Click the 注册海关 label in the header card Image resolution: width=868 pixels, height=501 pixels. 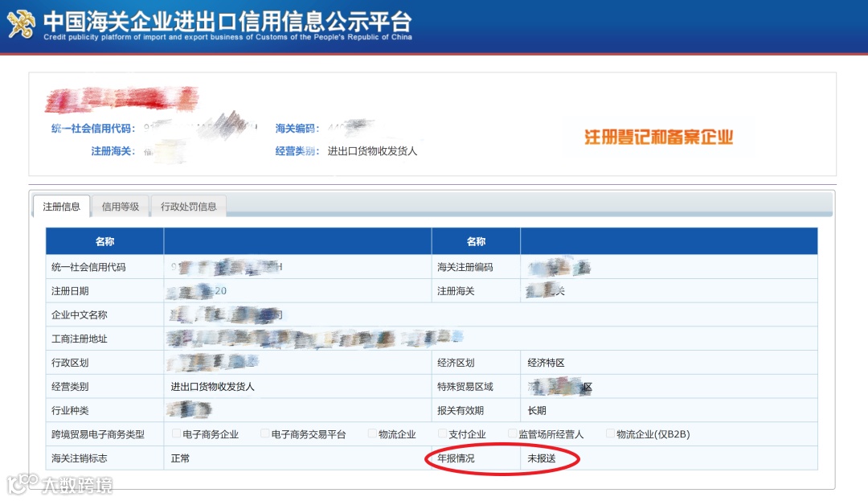pos(113,151)
